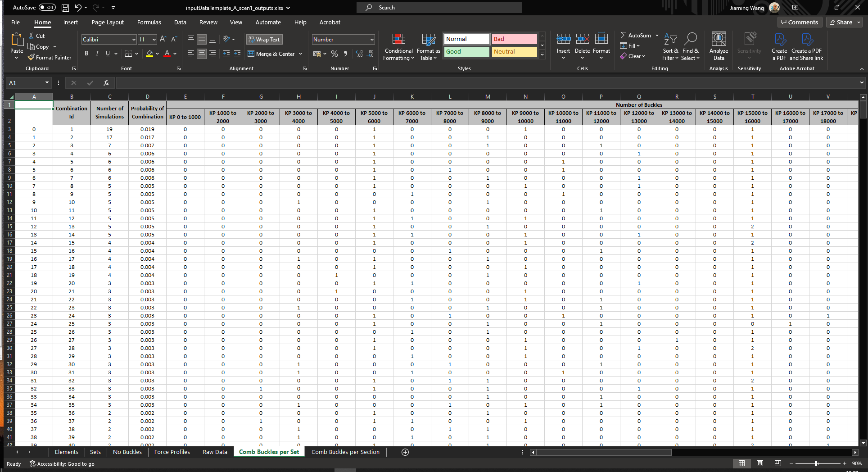
Task: Open the Fill Color dropdown arrow
Action: (x=158, y=54)
